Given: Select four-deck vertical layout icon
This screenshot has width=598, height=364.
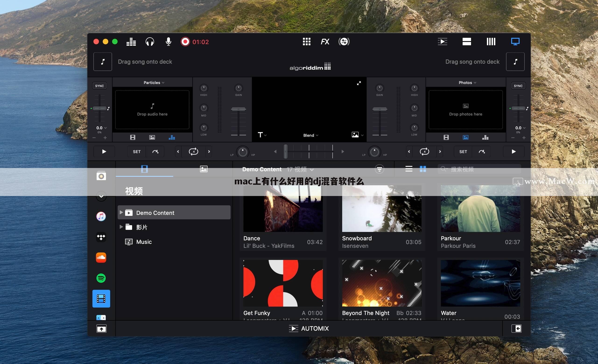Looking at the screenshot, I should click(x=491, y=42).
